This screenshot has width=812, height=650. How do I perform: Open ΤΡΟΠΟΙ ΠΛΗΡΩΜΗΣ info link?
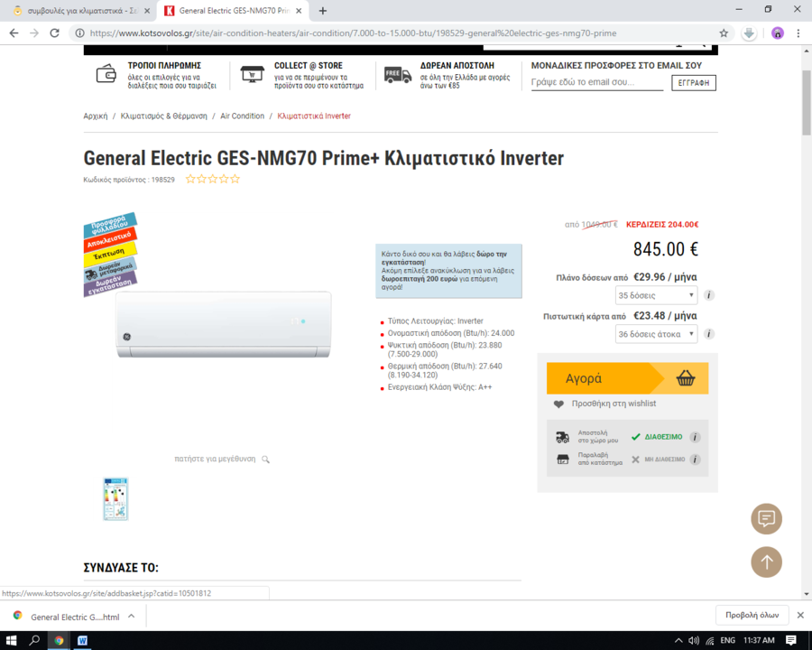coord(165,66)
